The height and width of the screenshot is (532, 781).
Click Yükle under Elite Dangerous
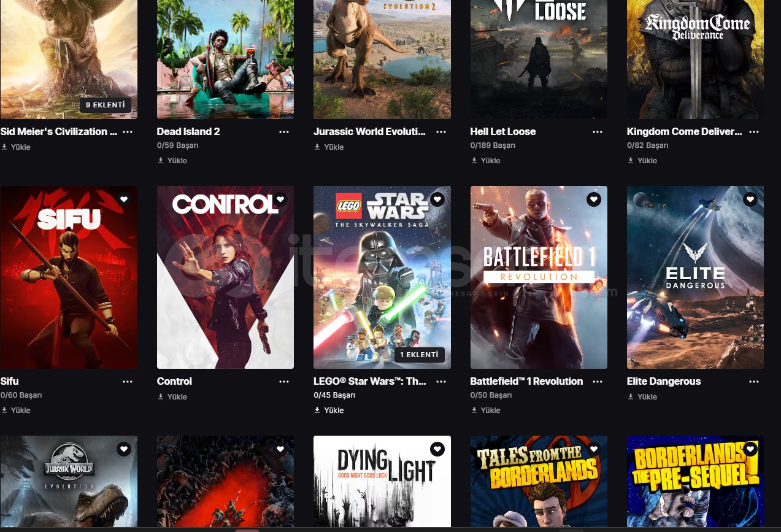642,397
